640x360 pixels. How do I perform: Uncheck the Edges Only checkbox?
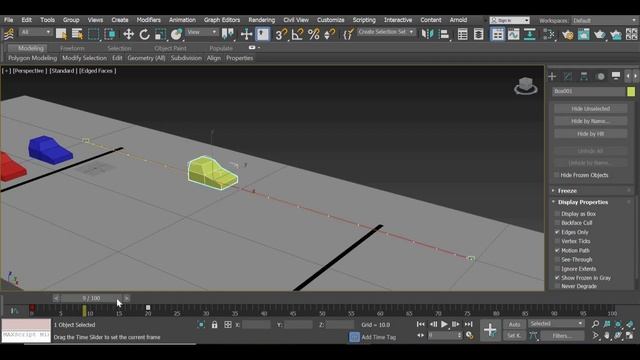point(557,232)
